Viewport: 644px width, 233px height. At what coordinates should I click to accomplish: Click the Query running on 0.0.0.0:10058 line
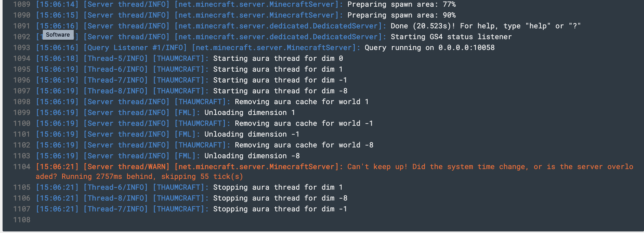pyautogui.click(x=430, y=48)
